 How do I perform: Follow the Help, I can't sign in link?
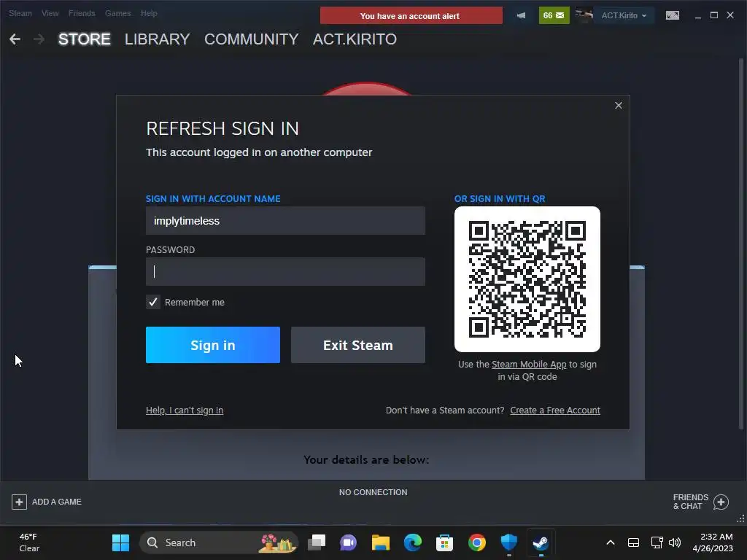pos(185,410)
